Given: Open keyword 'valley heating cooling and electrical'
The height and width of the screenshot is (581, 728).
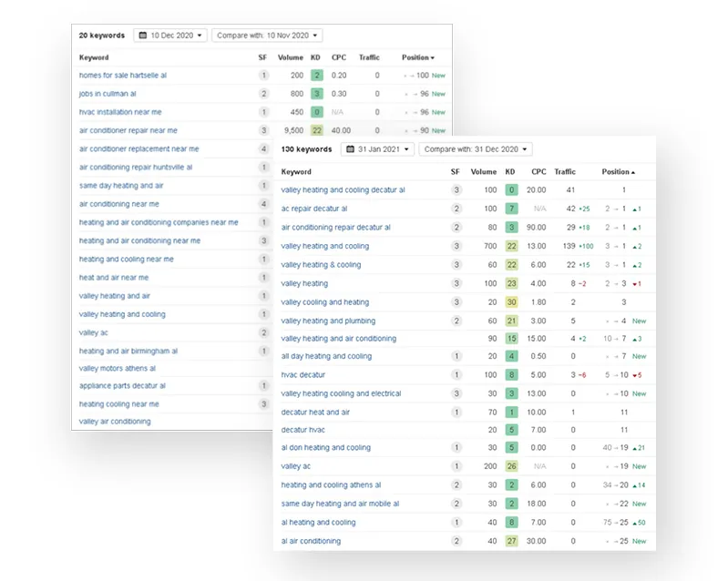Looking at the screenshot, I should [x=342, y=393].
